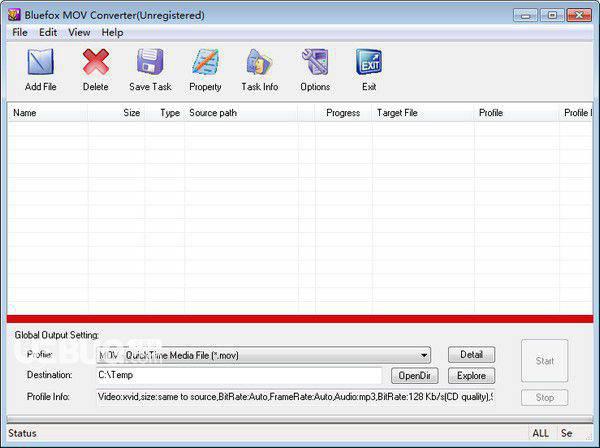Image resolution: width=600 pixels, height=448 pixels.
Task: Click the Profile Info text field
Action: pyautogui.click(x=295, y=397)
